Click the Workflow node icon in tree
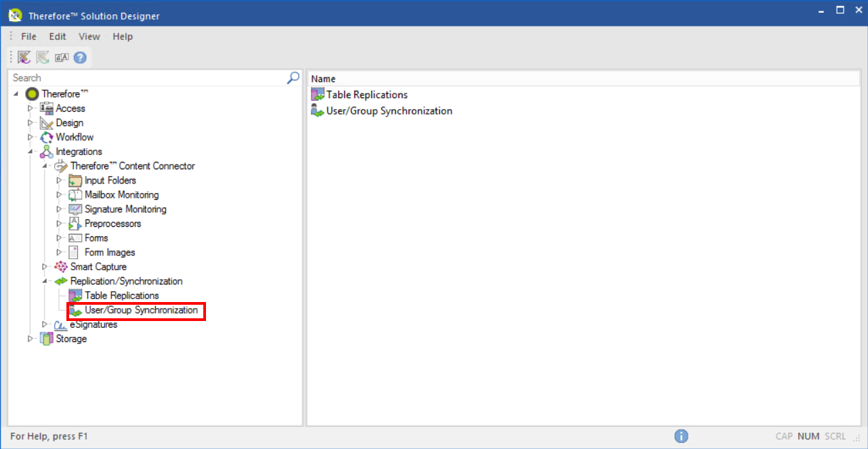 (x=47, y=137)
